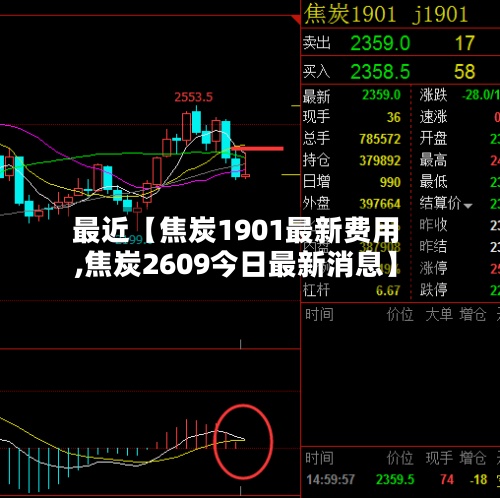Click the 日增 value 990
Image resolution: width=500 pixels, height=498 pixels.
point(390,182)
